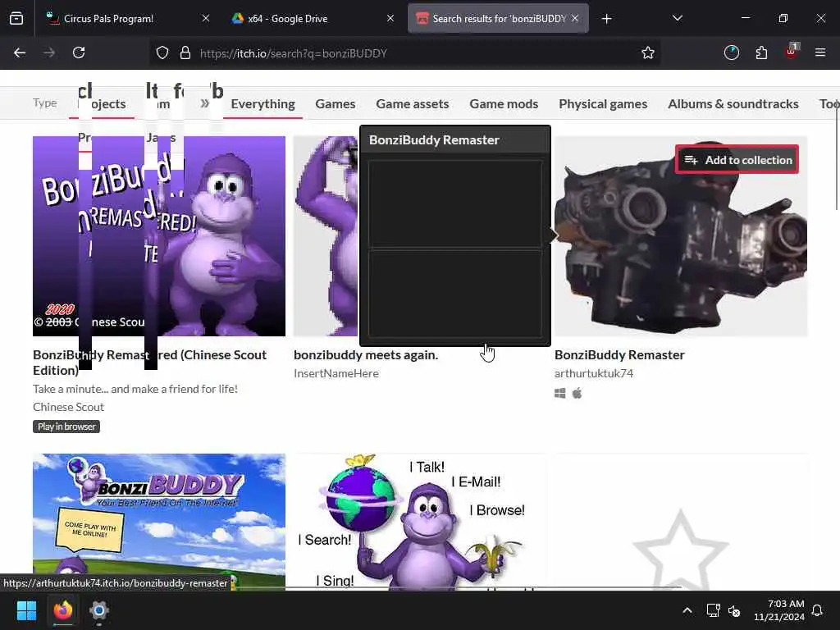840x630 pixels.
Task: Click the muted volume tray icon
Action: [x=734, y=610]
